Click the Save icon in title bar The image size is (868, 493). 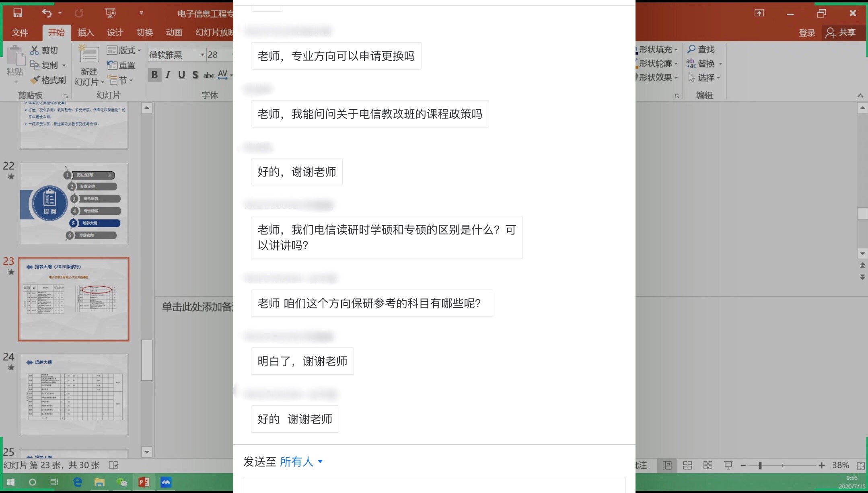pos(18,13)
